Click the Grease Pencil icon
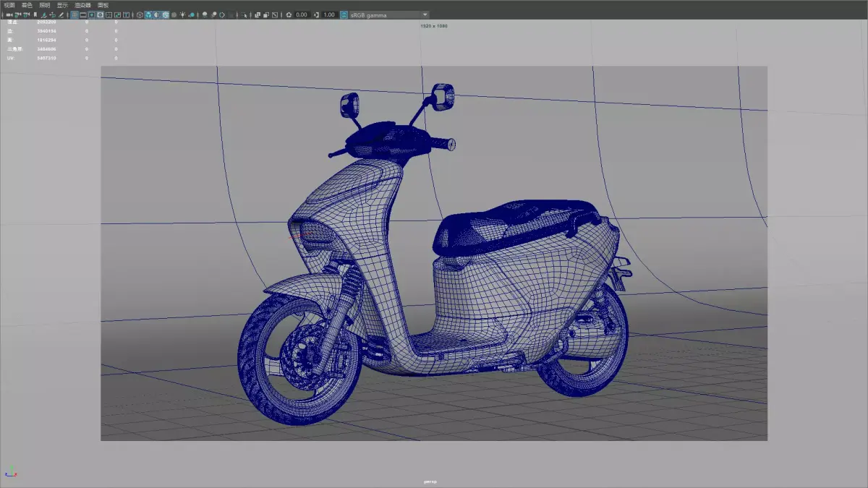Screen dimensions: 868x488 (x=61, y=14)
